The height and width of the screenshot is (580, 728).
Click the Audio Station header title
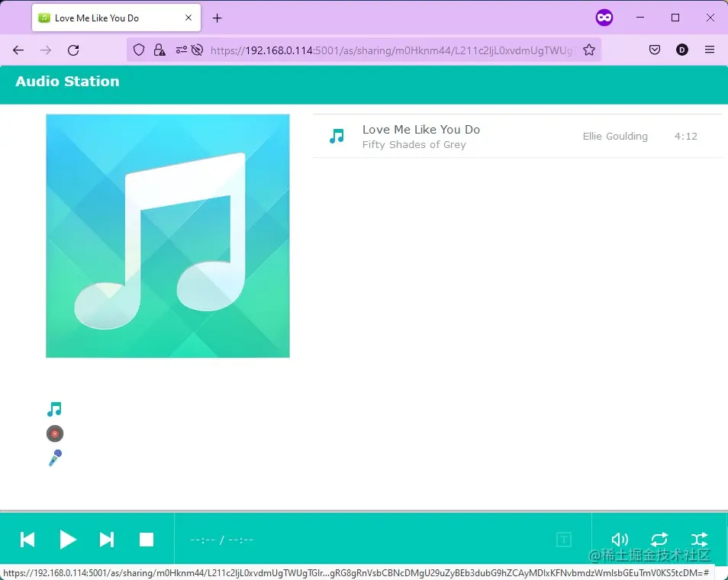click(x=67, y=81)
